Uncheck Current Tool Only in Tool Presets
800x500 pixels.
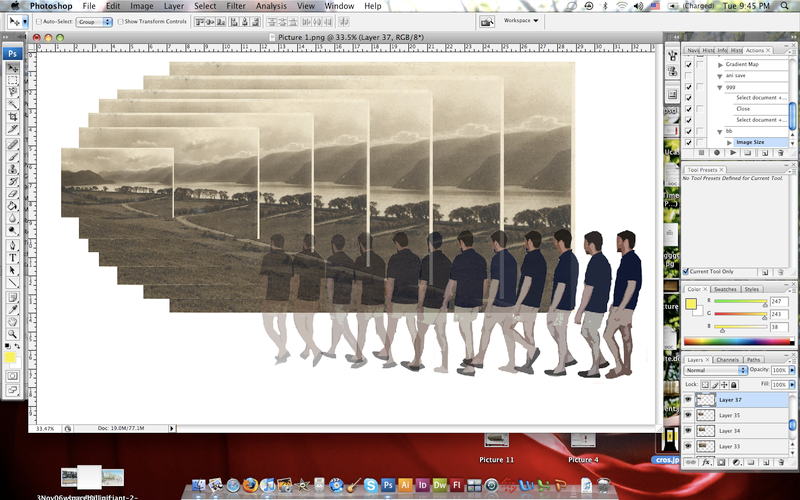pos(687,271)
